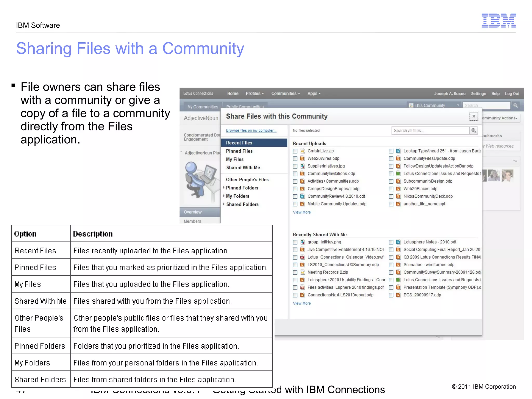Click the icon beside Web20Places.odp
The width and height of the screenshot is (532, 399).
point(398,189)
